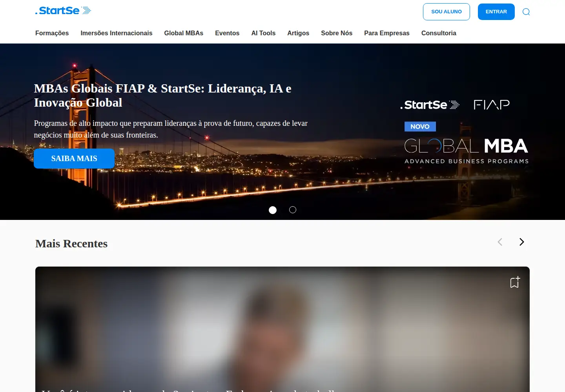Click the NOVO badge on banner
Viewport: 565px width, 392px height.
click(x=420, y=127)
